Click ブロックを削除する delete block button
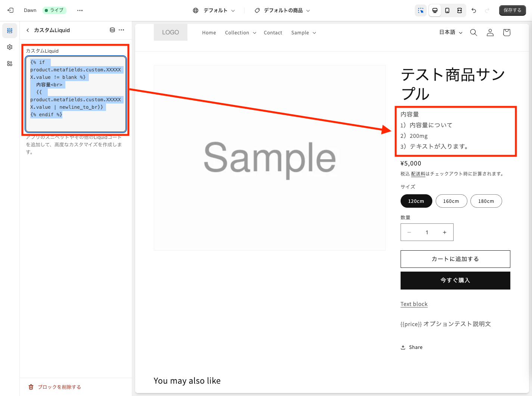 click(x=55, y=387)
